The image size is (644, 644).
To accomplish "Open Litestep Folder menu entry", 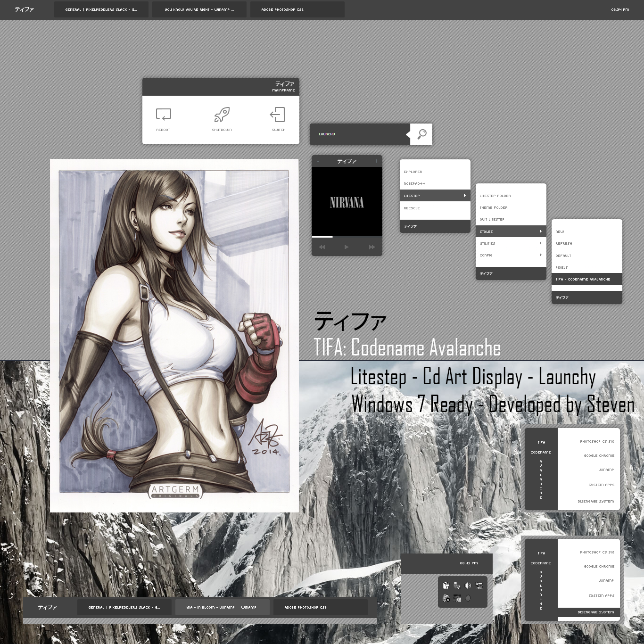I will pyautogui.click(x=511, y=196).
